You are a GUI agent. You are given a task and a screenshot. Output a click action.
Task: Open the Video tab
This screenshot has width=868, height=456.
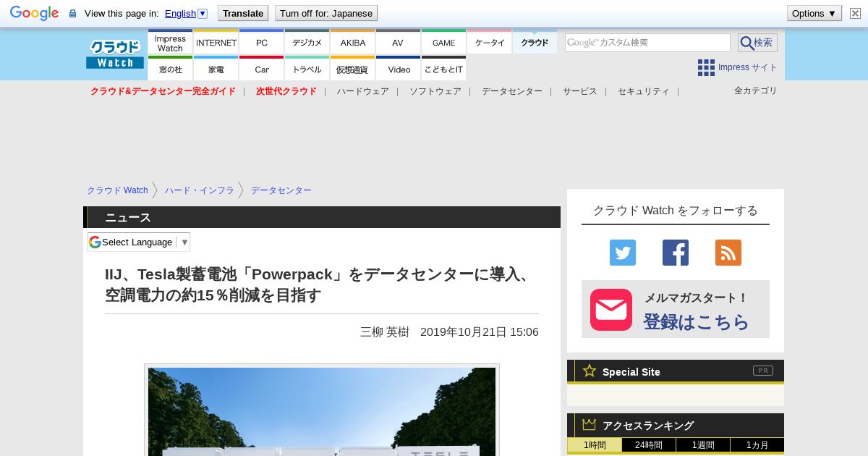pyautogui.click(x=399, y=69)
